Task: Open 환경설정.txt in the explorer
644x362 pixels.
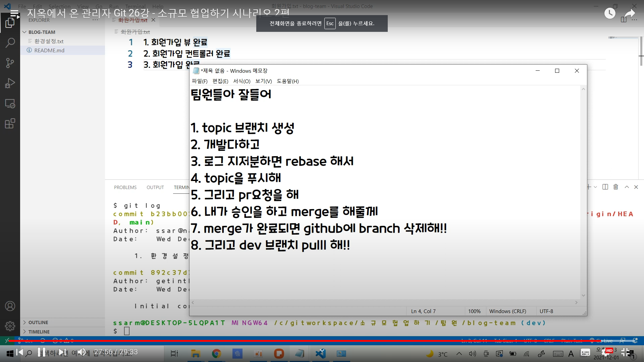Action: [49, 41]
